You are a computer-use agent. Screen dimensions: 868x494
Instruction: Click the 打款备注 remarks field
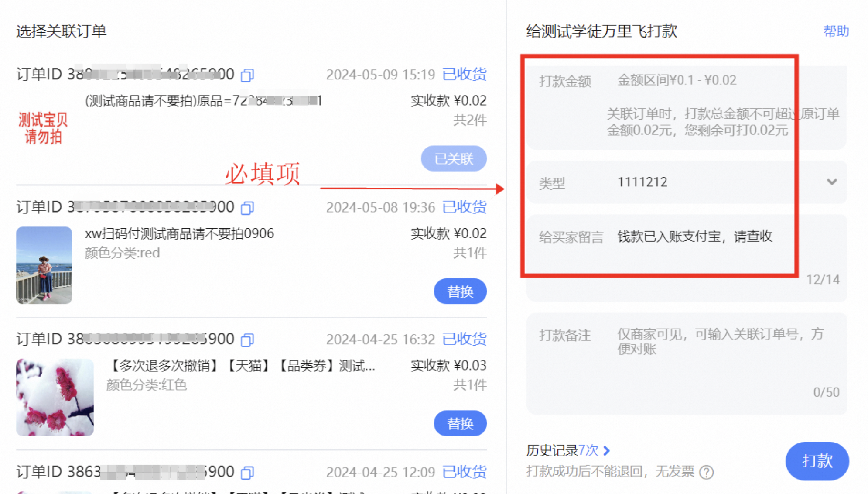click(687, 363)
